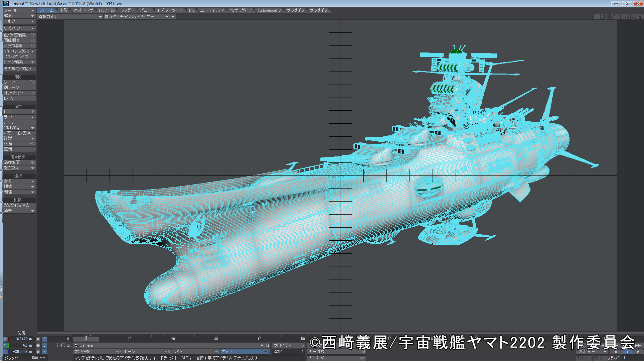Open the envelope E button for X
This screenshot has width=644, height=361.
[x=44, y=339]
